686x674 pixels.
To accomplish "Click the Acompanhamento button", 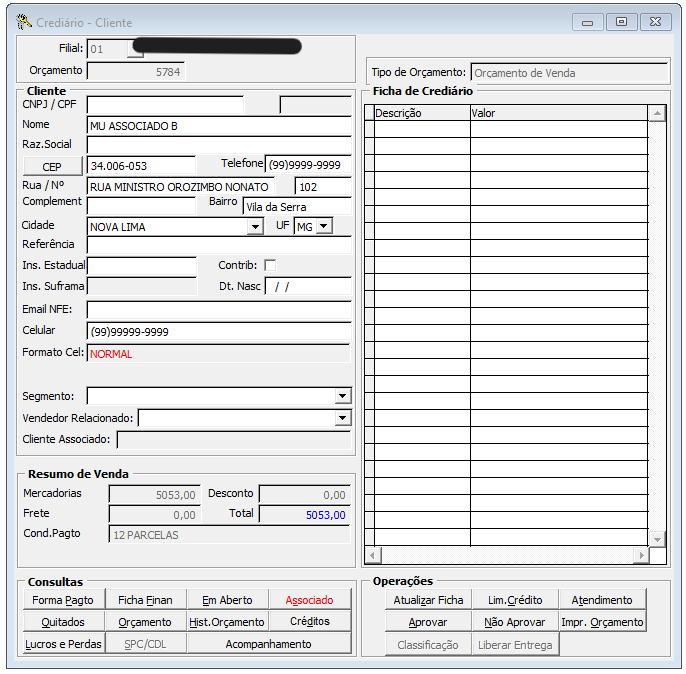I will pyautogui.click(x=269, y=644).
